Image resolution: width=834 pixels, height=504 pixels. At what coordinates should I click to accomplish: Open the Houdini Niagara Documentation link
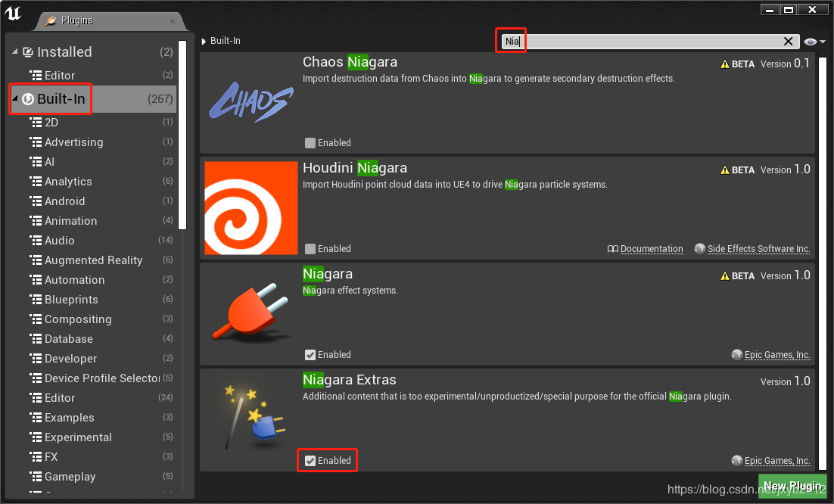pos(652,249)
